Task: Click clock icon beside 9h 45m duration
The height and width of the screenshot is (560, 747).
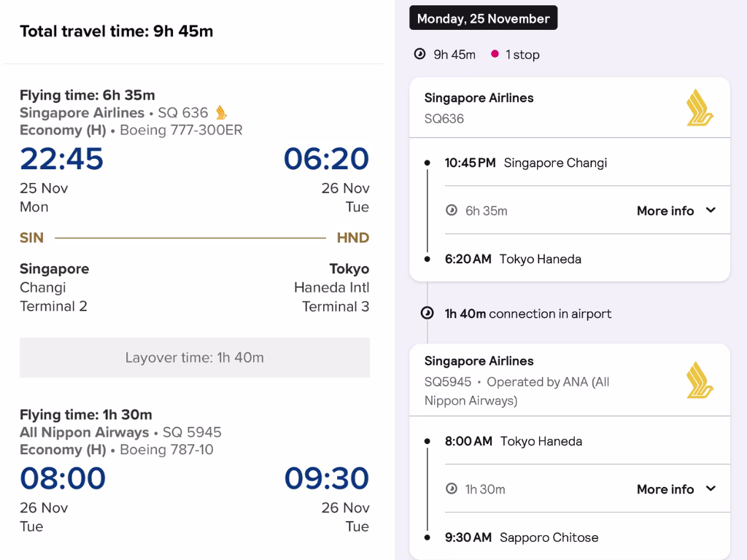Action: pyautogui.click(x=419, y=54)
